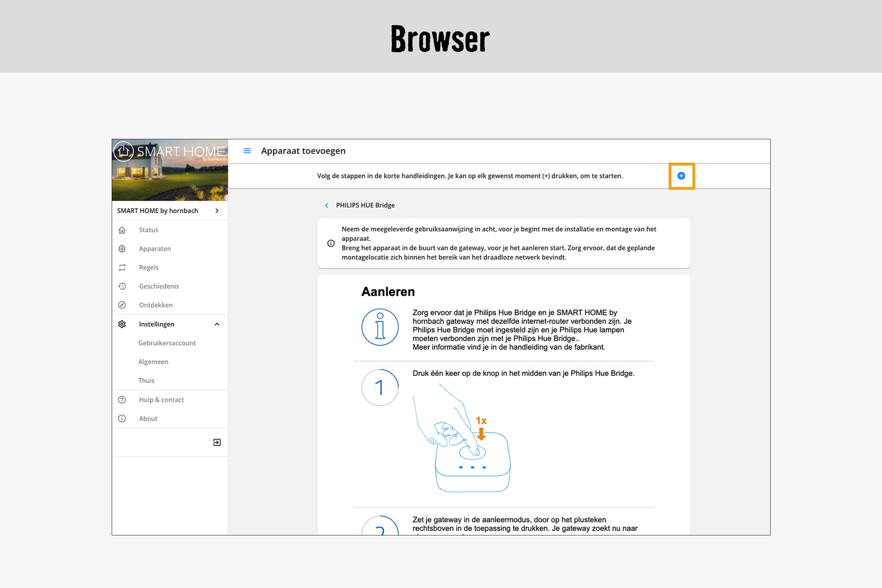This screenshot has height=588, width=882.
Task: Open Hulp & contact page
Action: [170, 400]
